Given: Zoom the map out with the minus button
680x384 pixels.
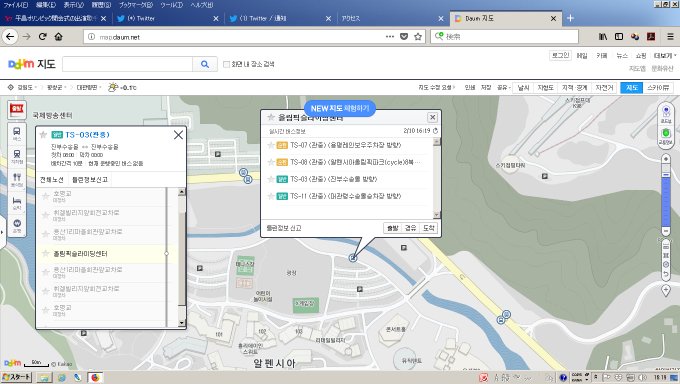Looking at the screenshot, I should pyautogui.click(x=666, y=231).
